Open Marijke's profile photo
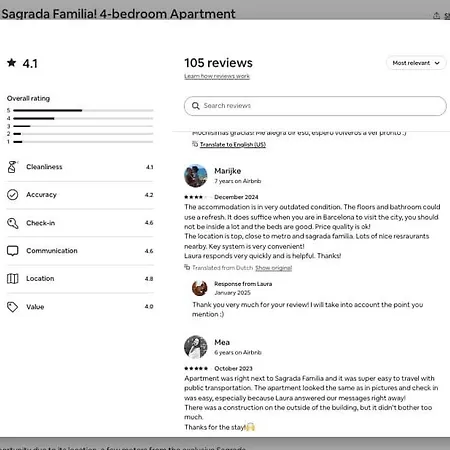The width and height of the screenshot is (450, 450). (196, 175)
